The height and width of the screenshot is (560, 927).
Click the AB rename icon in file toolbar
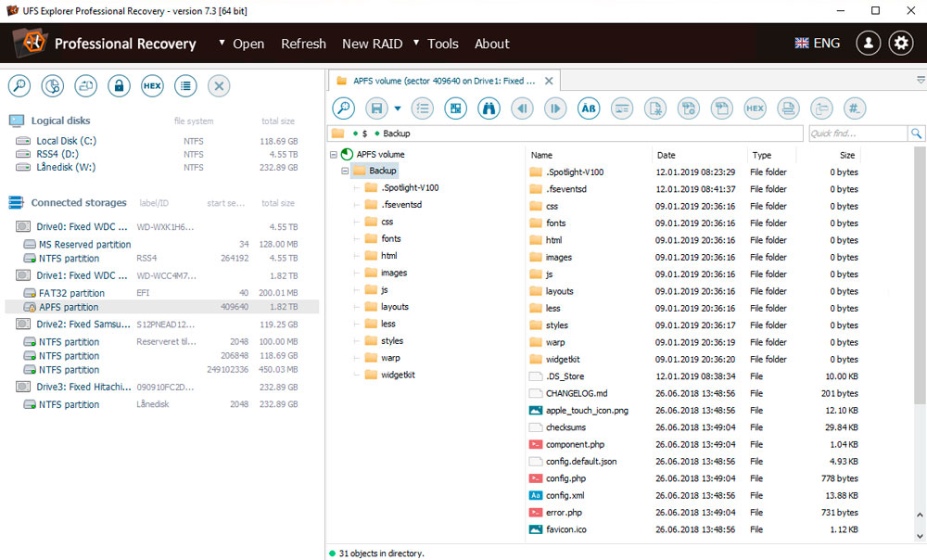point(589,108)
